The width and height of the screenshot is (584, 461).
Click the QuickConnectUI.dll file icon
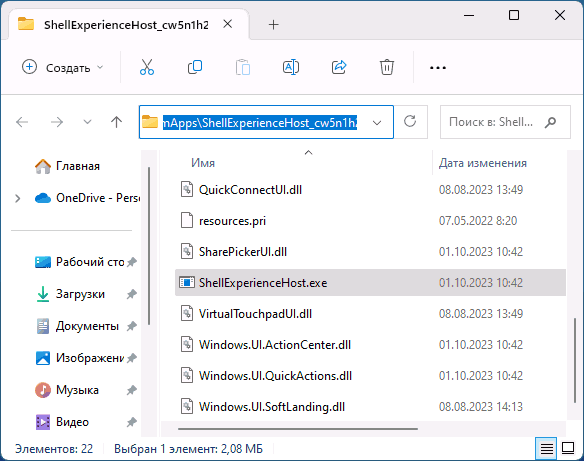[187, 189]
